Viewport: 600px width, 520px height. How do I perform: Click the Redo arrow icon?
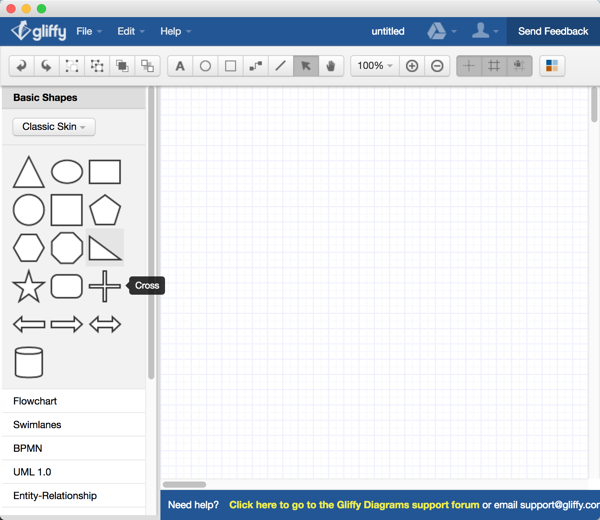click(x=46, y=66)
